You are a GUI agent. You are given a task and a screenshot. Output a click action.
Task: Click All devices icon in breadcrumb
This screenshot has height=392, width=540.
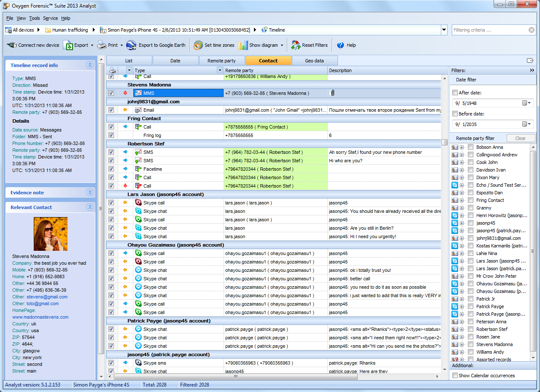(x=8, y=30)
